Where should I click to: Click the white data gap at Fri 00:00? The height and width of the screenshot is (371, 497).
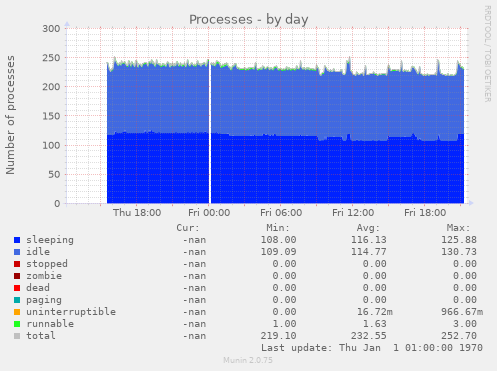click(210, 133)
